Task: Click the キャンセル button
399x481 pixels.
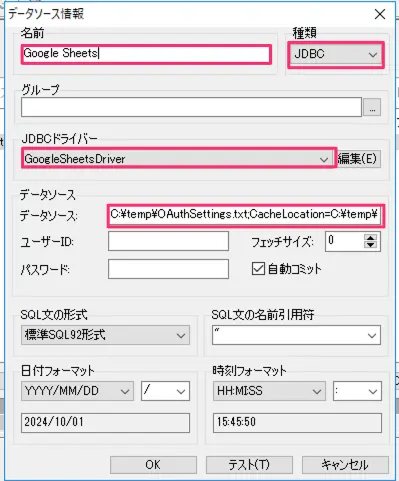Action: coord(345,465)
